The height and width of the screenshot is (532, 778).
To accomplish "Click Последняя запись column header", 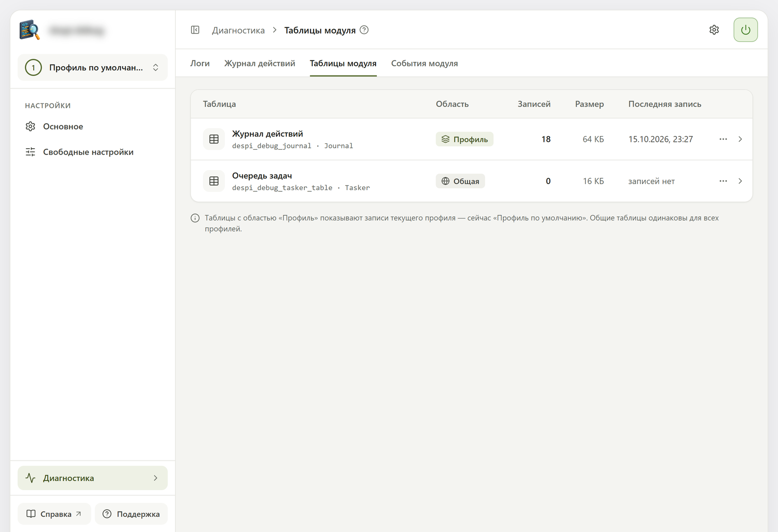I will tap(665, 104).
